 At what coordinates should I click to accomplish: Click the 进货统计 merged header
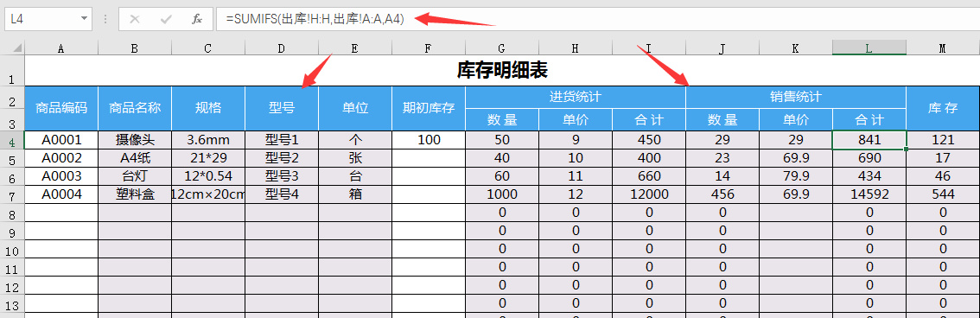(576, 97)
